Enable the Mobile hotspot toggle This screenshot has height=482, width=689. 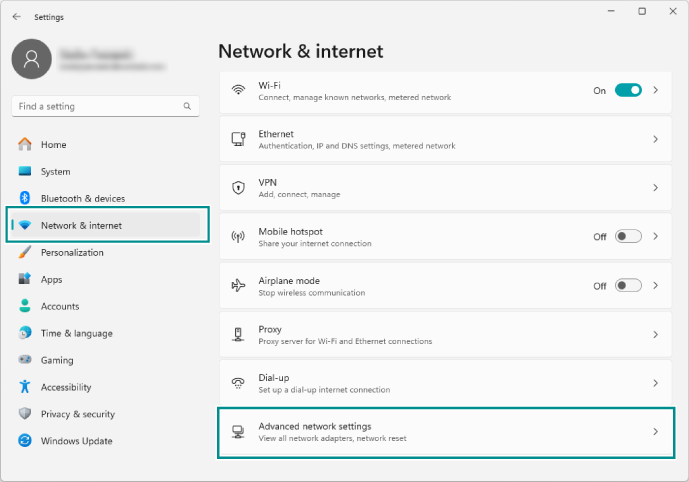coord(628,237)
